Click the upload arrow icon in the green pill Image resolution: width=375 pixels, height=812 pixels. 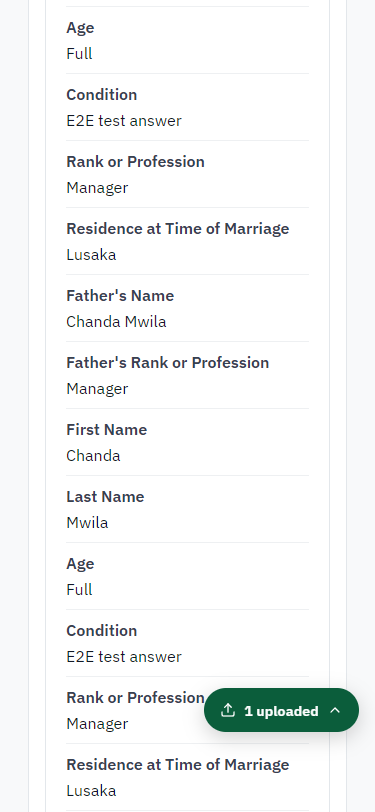[x=227, y=710]
